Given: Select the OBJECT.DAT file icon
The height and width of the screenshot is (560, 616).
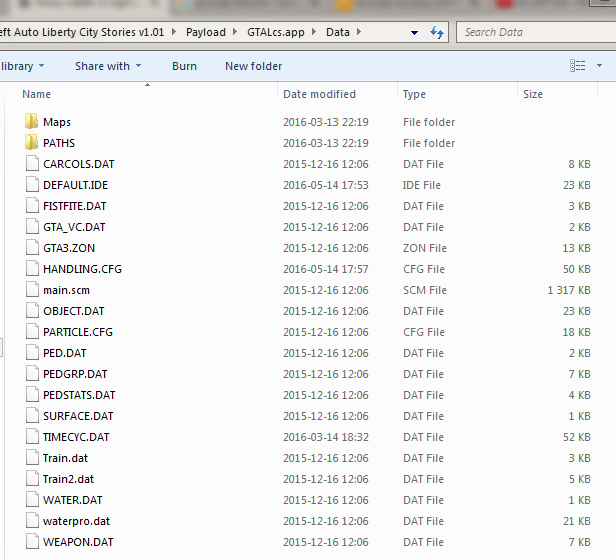Looking at the screenshot, I should click(x=32, y=310).
